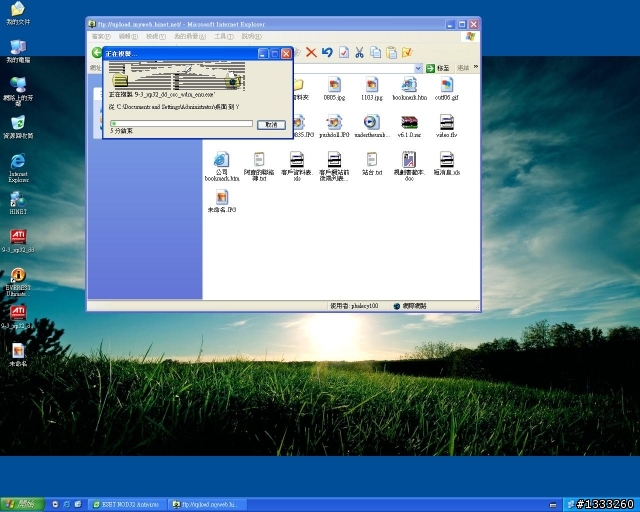Click the properties checkmark page toolbar icon
The width and height of the screenshot is (640, 512).
click(x=344, y=52)
